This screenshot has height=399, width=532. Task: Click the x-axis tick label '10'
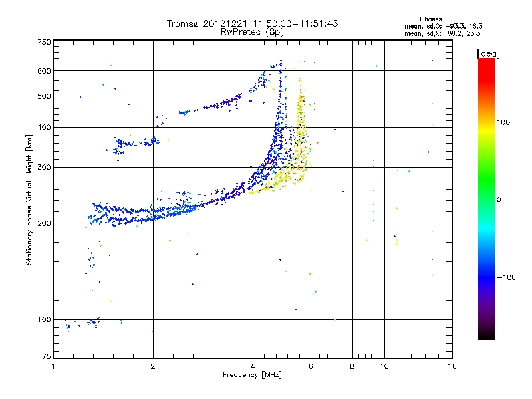[x=384, y=366]
